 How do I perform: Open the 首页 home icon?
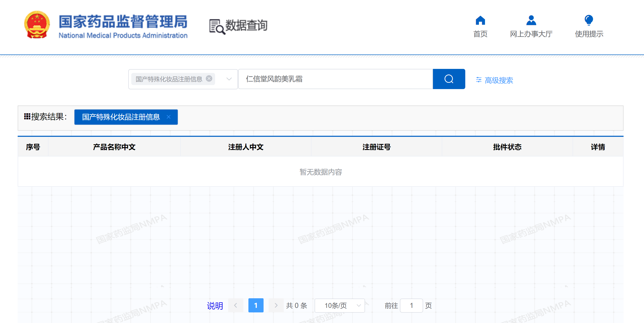pos(480,20)
